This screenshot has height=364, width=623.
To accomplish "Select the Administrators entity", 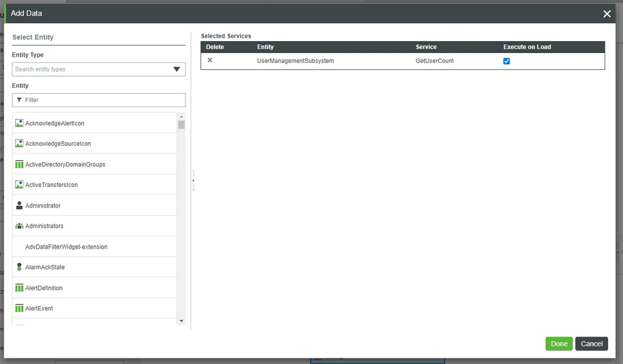I will point(95,226).
